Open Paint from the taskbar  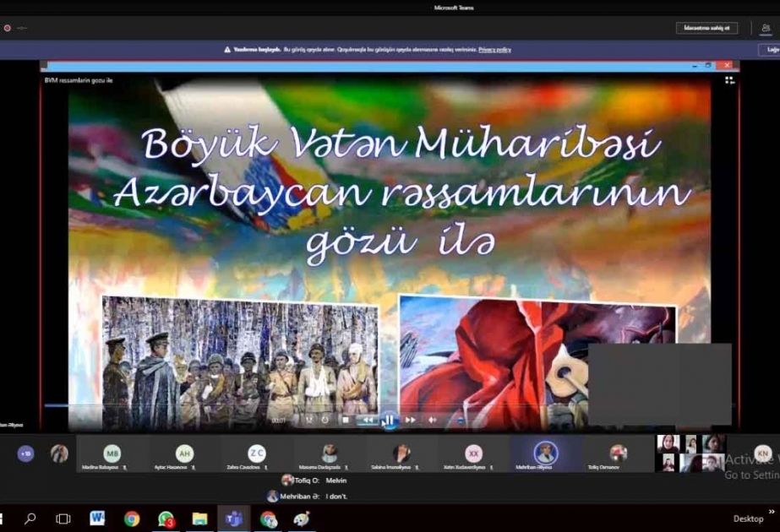301,519
